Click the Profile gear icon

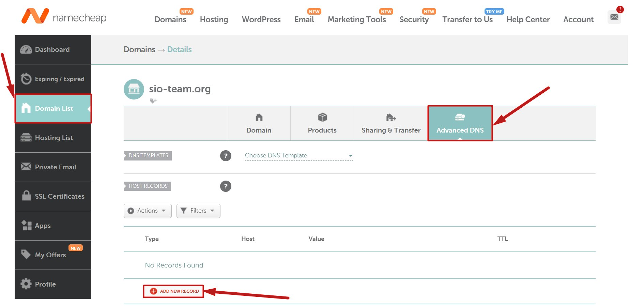[26, 284]
